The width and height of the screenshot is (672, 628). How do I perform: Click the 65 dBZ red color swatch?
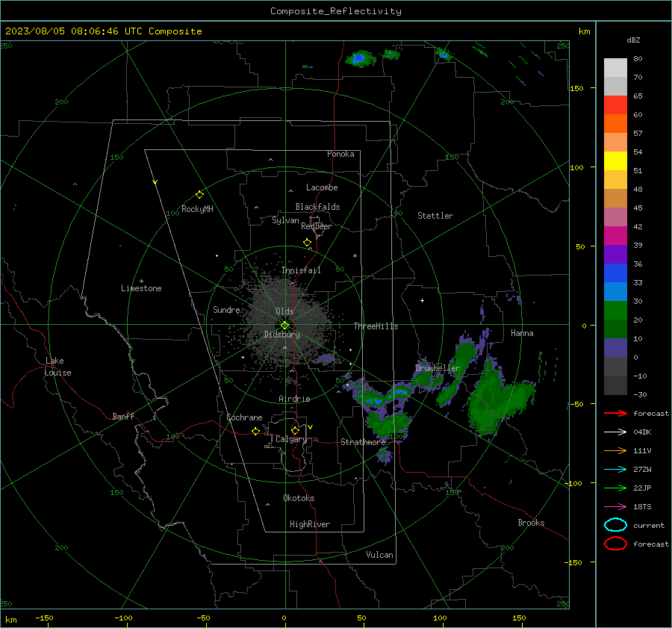[x=615, y=105]
